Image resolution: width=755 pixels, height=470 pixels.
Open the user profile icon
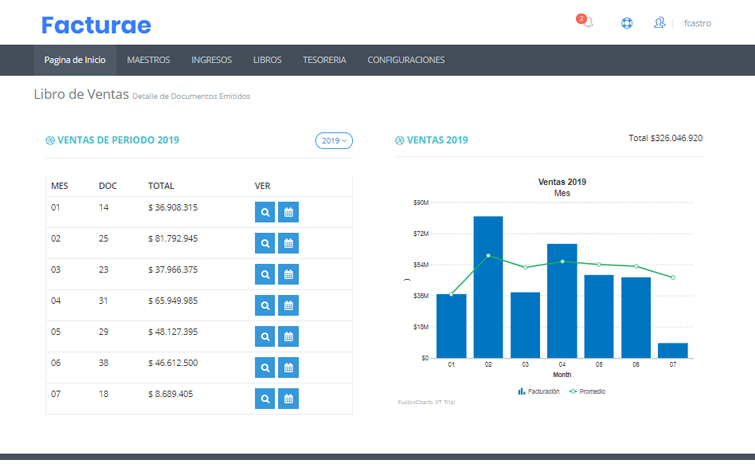coord(659,23)
